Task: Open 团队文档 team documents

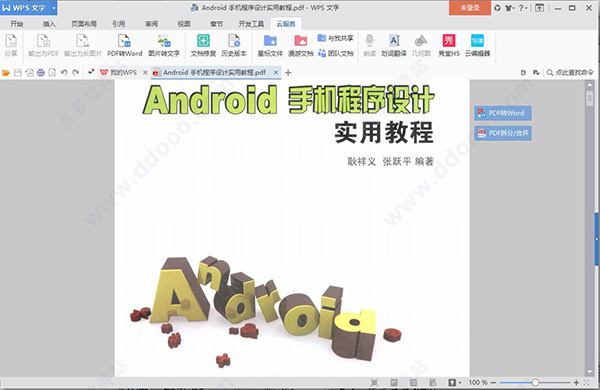Action: coord(336,53)
